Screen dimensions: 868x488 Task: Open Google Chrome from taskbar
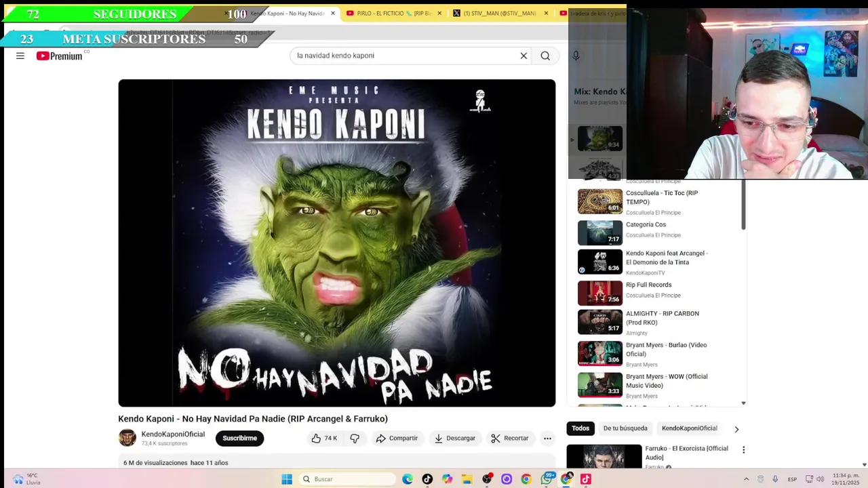coord(526,479)
